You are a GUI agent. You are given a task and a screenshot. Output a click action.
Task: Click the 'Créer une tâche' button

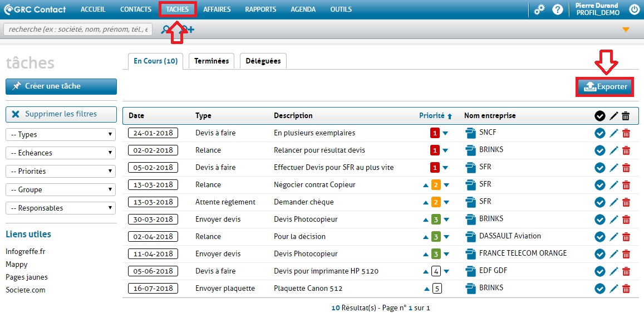(x=61, y=86)
